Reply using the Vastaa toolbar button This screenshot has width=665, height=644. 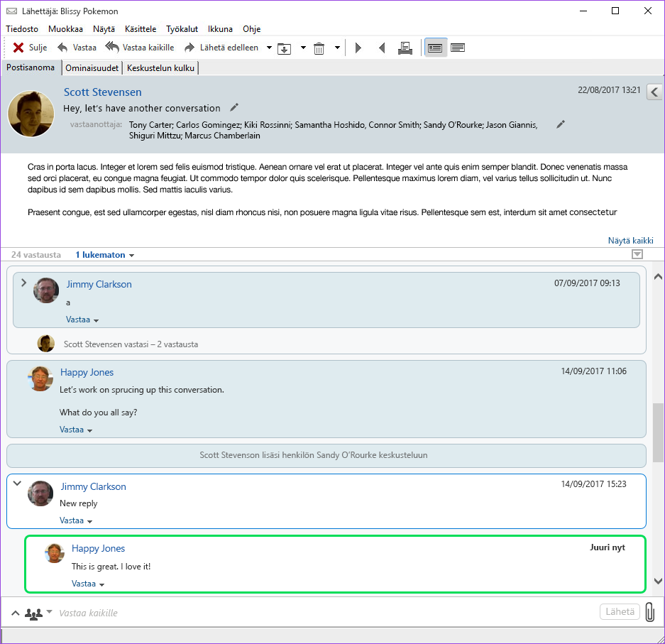pyautogui.click(x=77, y=48)
